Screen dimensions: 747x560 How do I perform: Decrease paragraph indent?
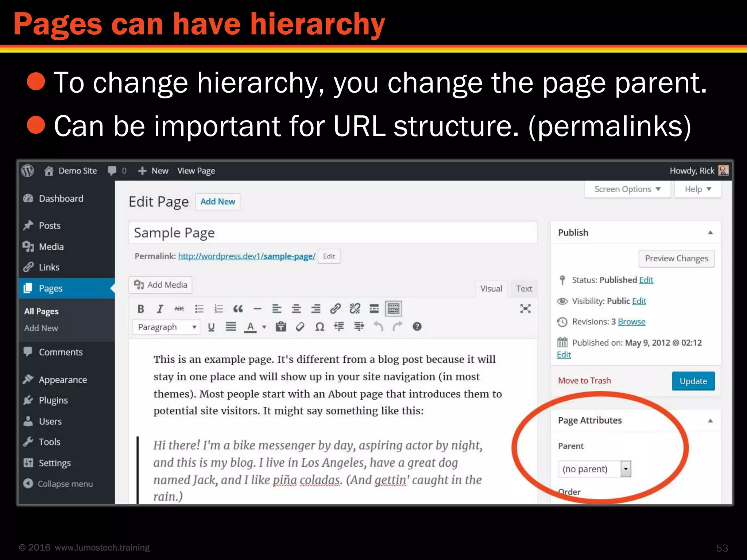tap(339, 327)
